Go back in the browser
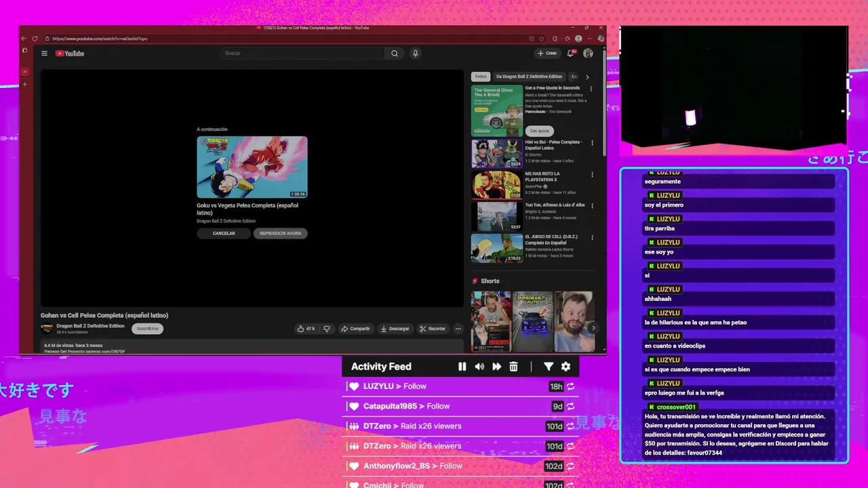This screenshot has height=488, width=868. point(24,39)
